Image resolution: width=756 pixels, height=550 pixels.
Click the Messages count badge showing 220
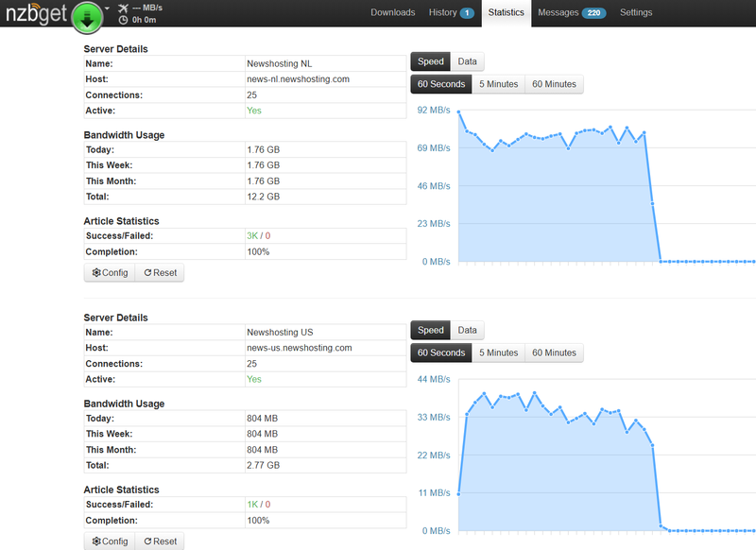point(593,13)
